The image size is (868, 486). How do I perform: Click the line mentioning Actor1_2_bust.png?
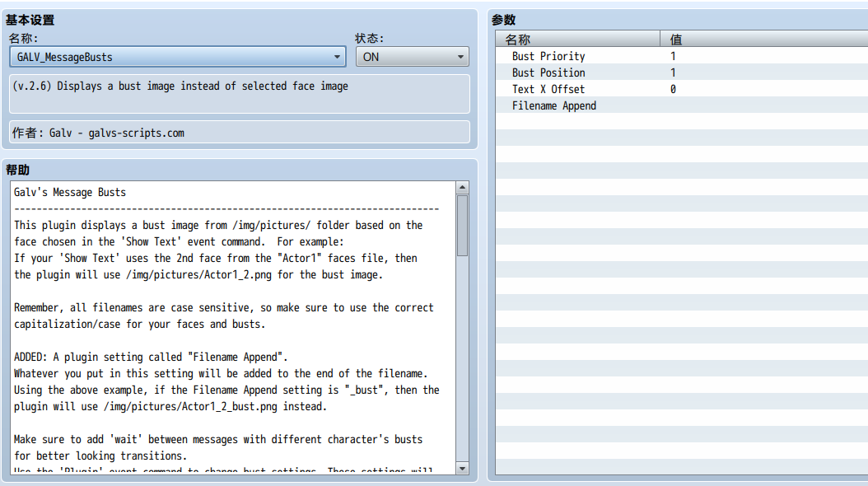170,406
